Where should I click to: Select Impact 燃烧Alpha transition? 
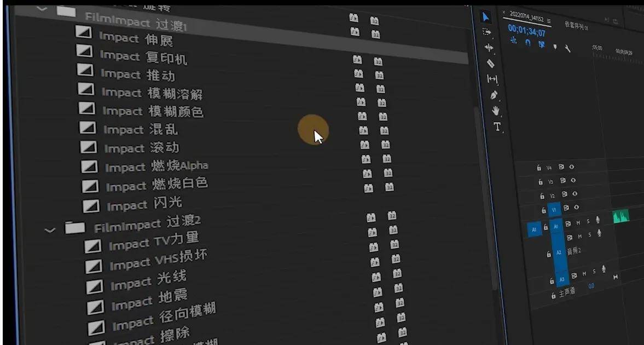156,166
